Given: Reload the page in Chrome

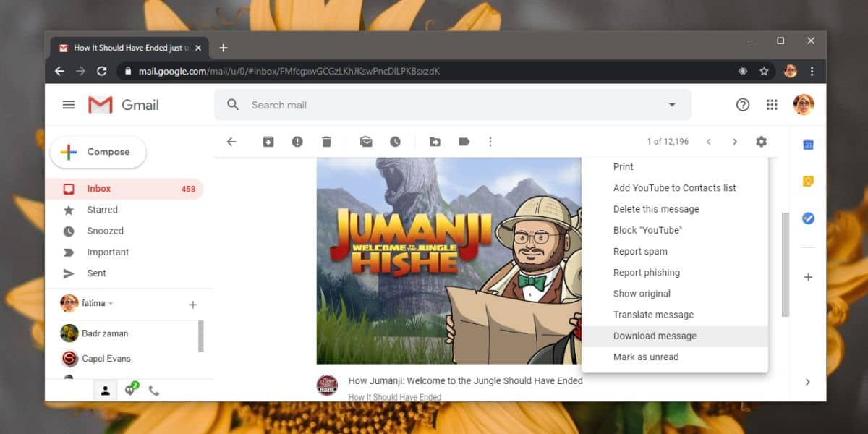Looking at the screenshot, I should (x=102, y=71).
